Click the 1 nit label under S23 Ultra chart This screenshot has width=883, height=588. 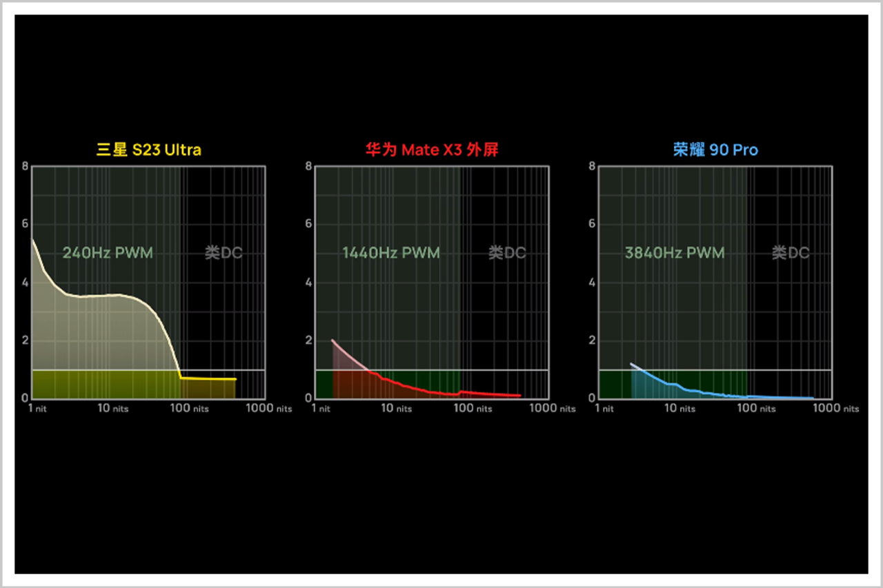(x=40, y=408)
